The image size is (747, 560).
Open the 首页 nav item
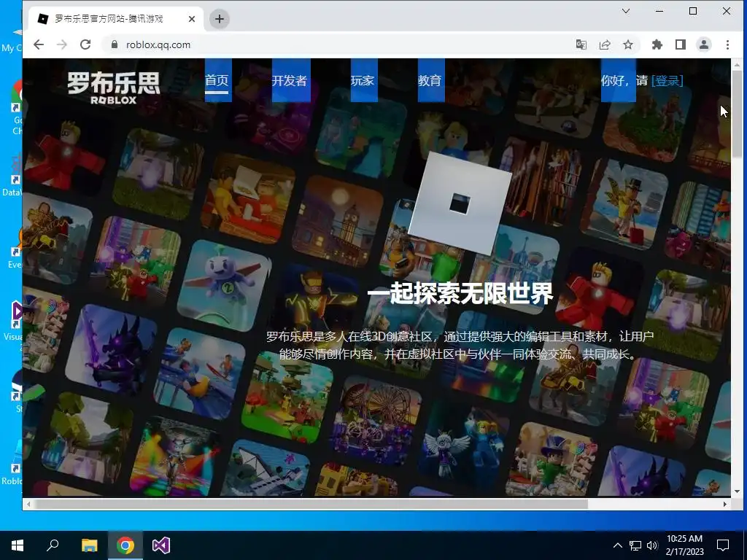click(217, 80)
